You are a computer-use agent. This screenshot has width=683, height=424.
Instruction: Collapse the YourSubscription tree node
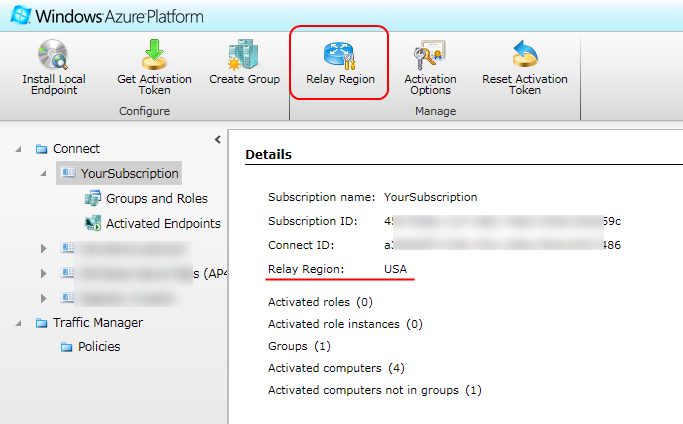(x=43, y=173)
